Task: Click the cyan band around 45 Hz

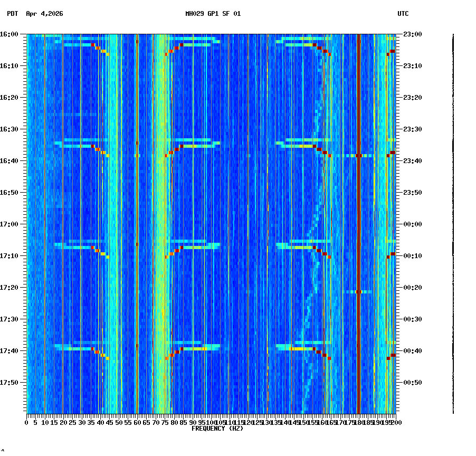Action: 112,211
